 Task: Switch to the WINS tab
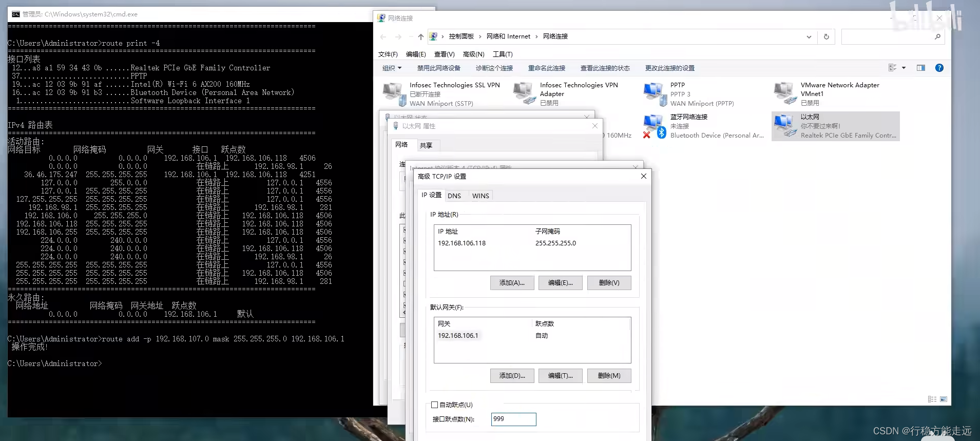pyautogui.click(x=481, y=196)
